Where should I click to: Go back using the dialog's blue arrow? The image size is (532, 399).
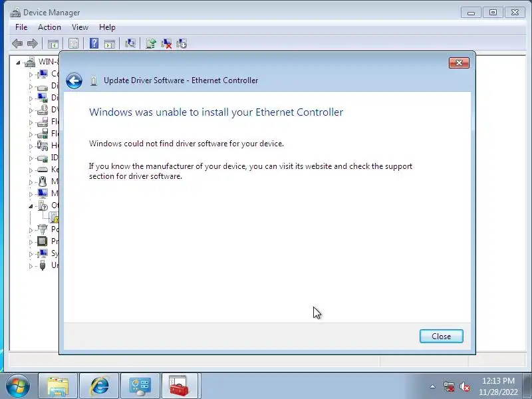tap(74, 81)
